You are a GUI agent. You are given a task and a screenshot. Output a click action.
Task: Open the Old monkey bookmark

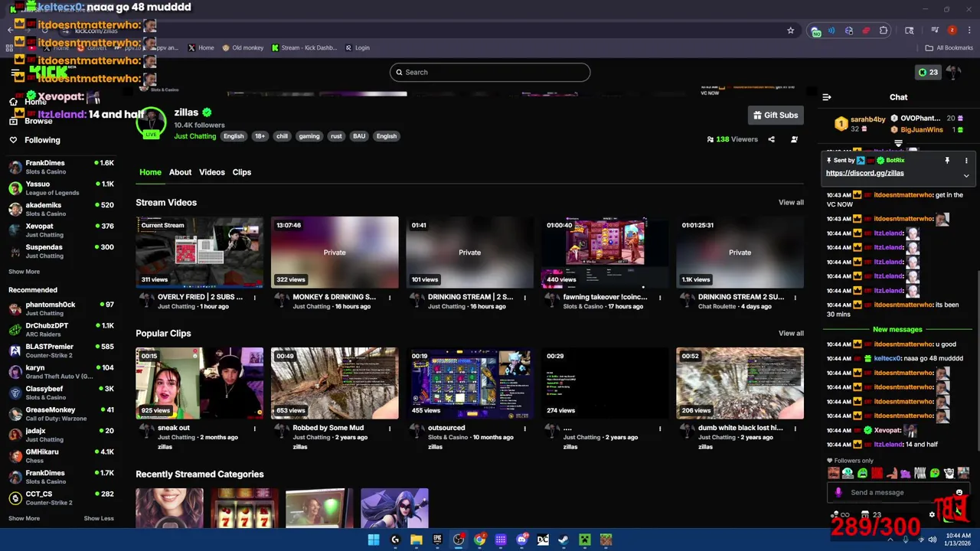pos(243,47)
